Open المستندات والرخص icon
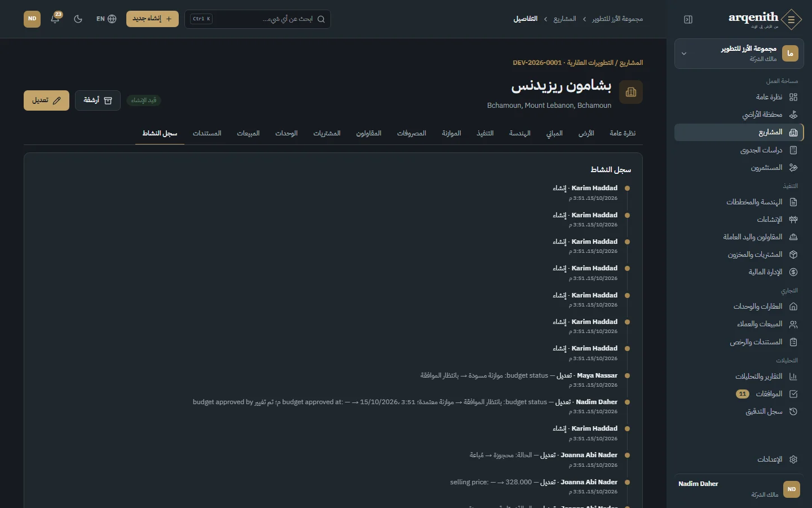The height and width of the screenshot is (508, 812). coord(793,342)
